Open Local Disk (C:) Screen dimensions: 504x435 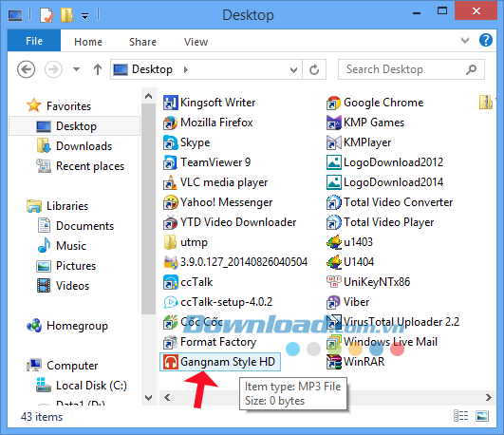[82, 386]
